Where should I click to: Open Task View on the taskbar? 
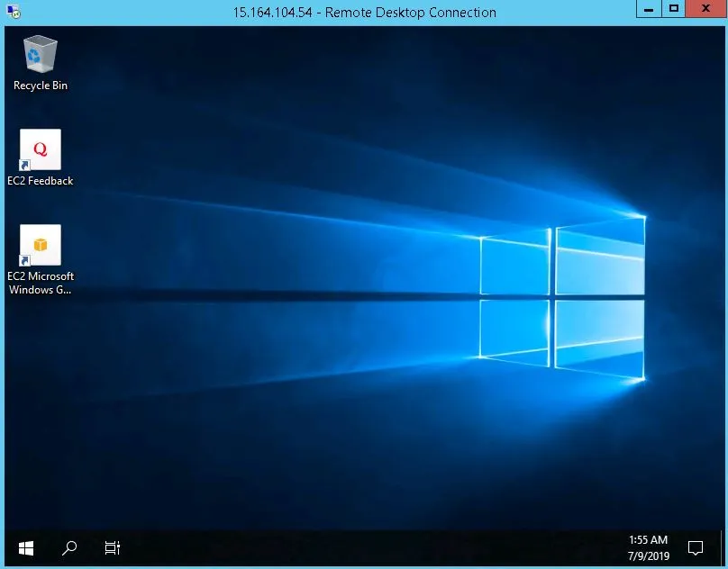[113, 548]
